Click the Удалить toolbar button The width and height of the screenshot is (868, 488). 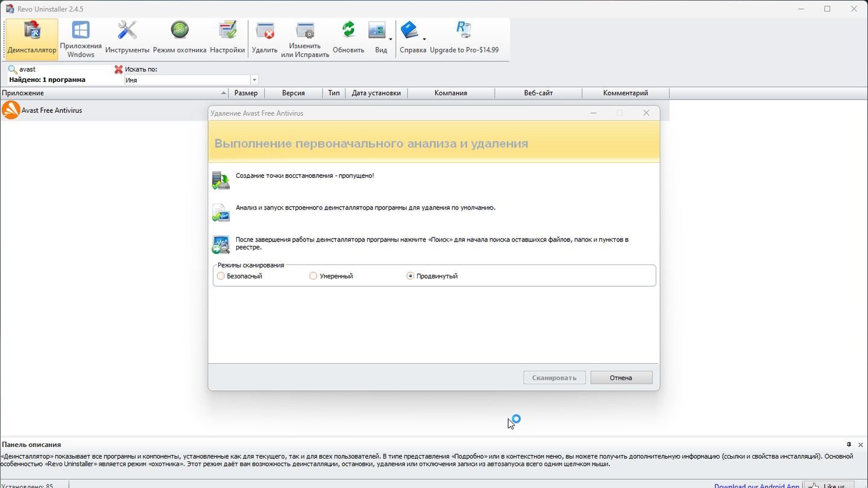265,39
